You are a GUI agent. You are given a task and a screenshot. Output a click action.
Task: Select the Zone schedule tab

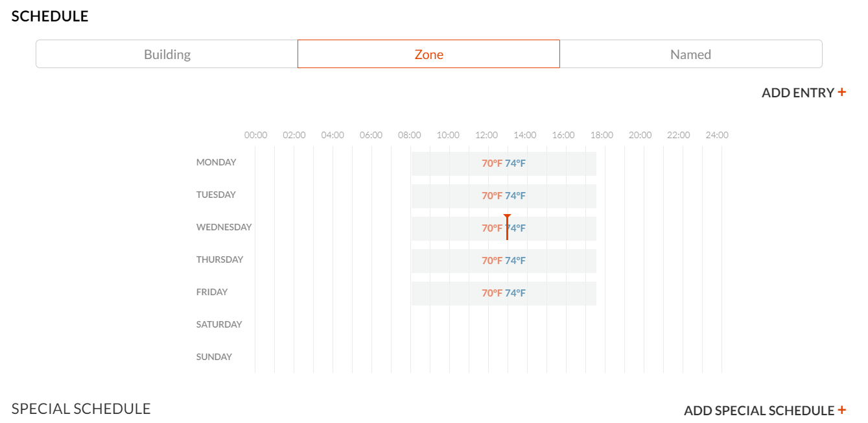[428, 54]
